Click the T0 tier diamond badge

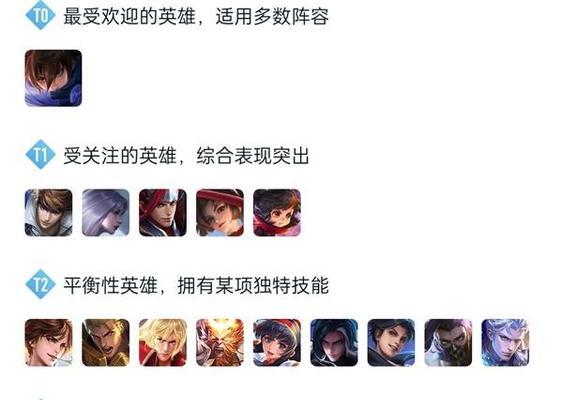click(40, 15)
